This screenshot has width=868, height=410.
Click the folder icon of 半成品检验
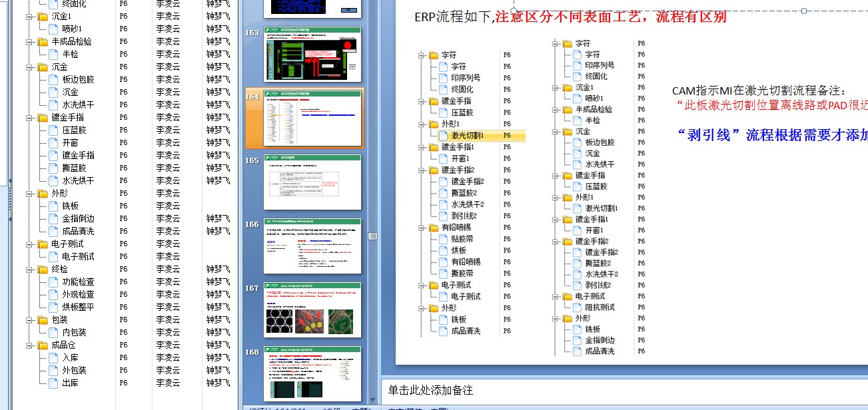43,42
